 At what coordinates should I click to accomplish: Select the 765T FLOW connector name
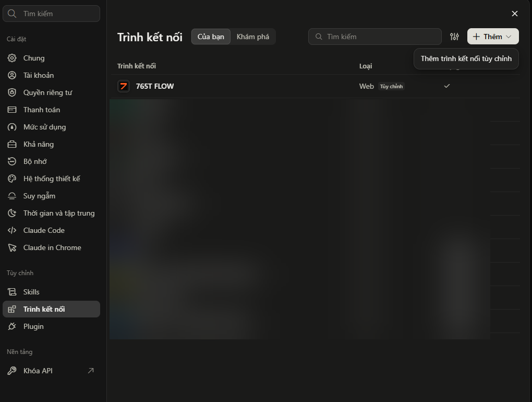click(x=155, y=86)
